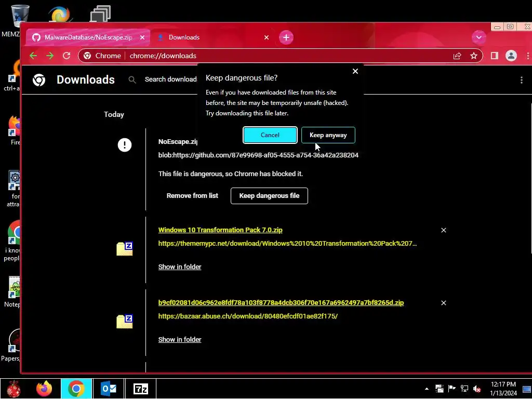Click the NoEscape.zip warning exclamation icon
This screenshot has height=399, width=532.
click(x=125, y=145)
